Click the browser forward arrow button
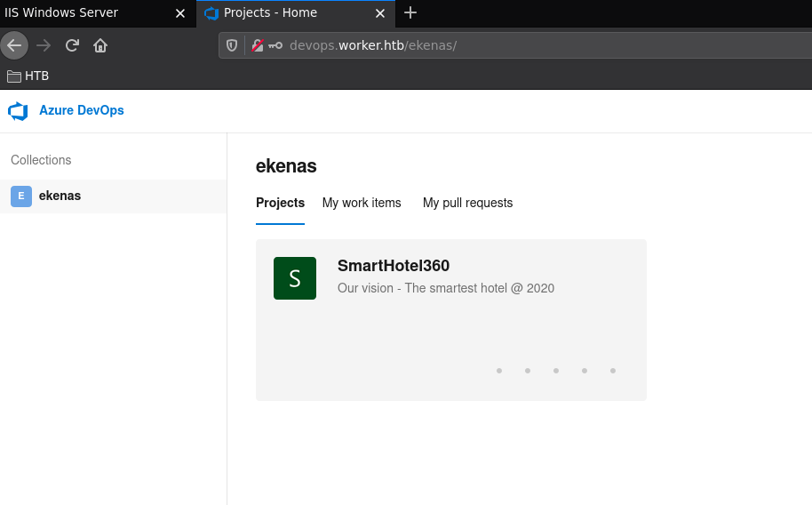Viewport: 812px width, 505px height. [x=44, y=45]
